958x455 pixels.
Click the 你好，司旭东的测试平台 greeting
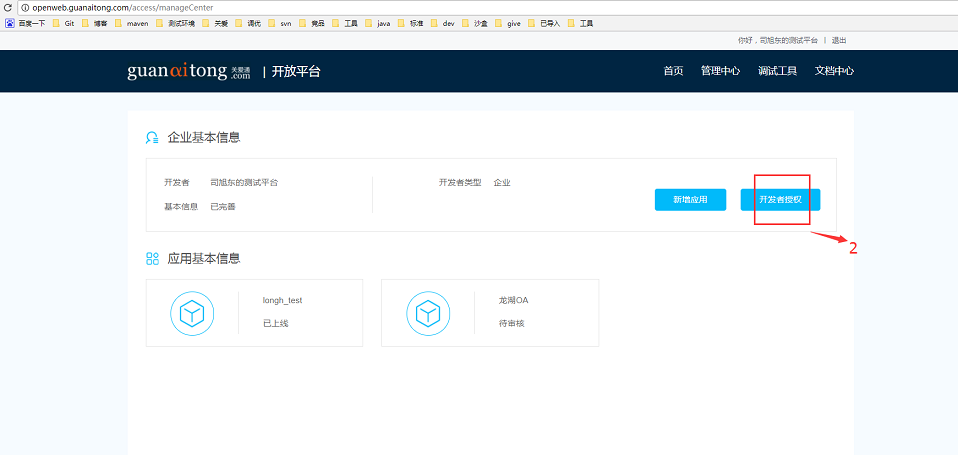(x=778, y=40)
